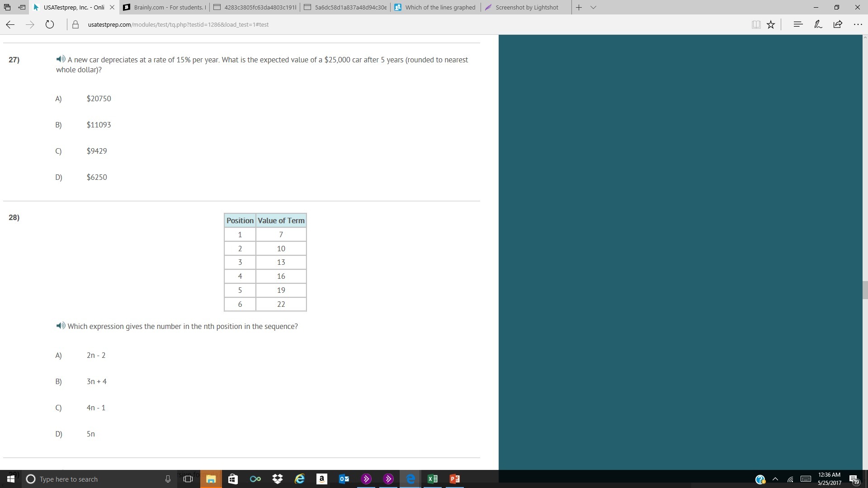Show hidden system tray icons
Viewport: 868px width, 488px height.
tap(775, 479)
